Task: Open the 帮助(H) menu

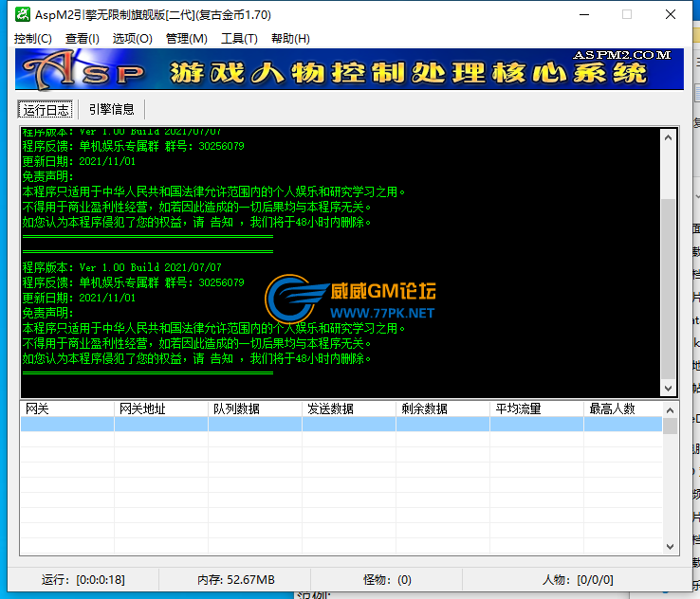Action: coord(290,39)
